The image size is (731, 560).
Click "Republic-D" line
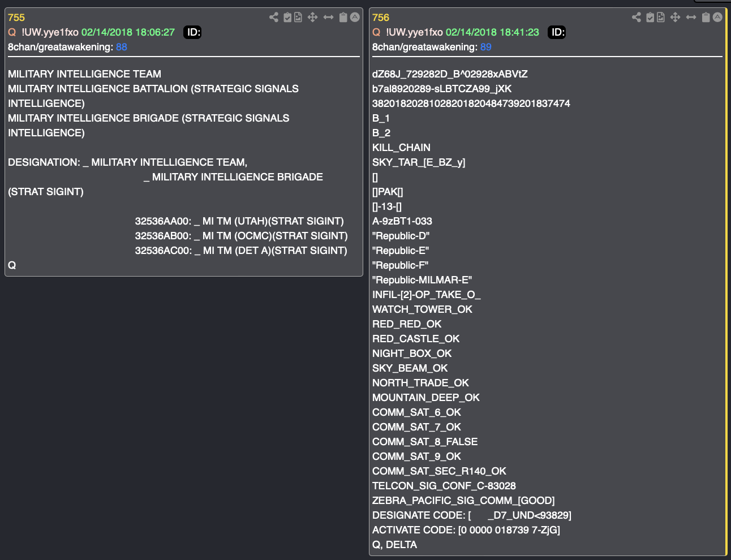(x=401, y=236)
